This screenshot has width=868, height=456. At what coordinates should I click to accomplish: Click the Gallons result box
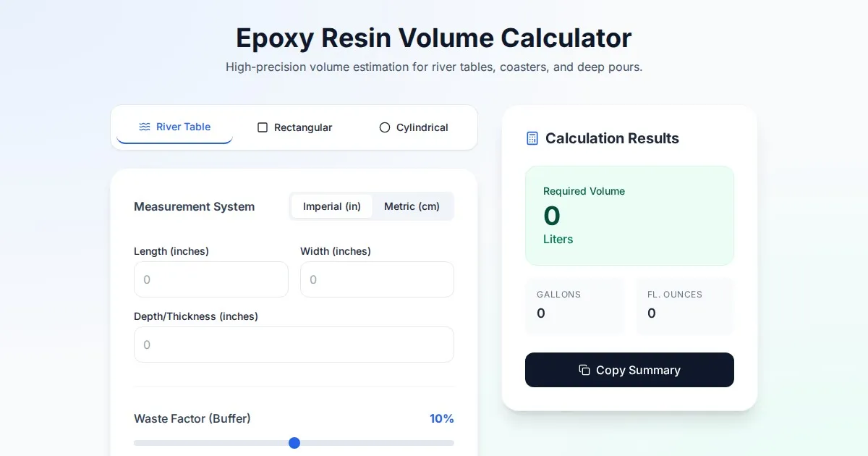pos(574,306)
